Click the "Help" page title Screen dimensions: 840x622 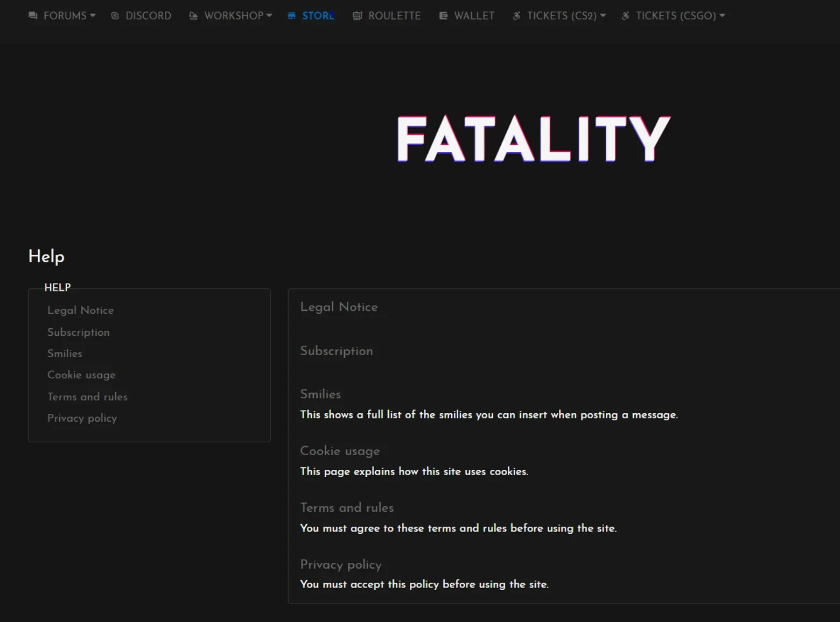(x=46, y=257)
